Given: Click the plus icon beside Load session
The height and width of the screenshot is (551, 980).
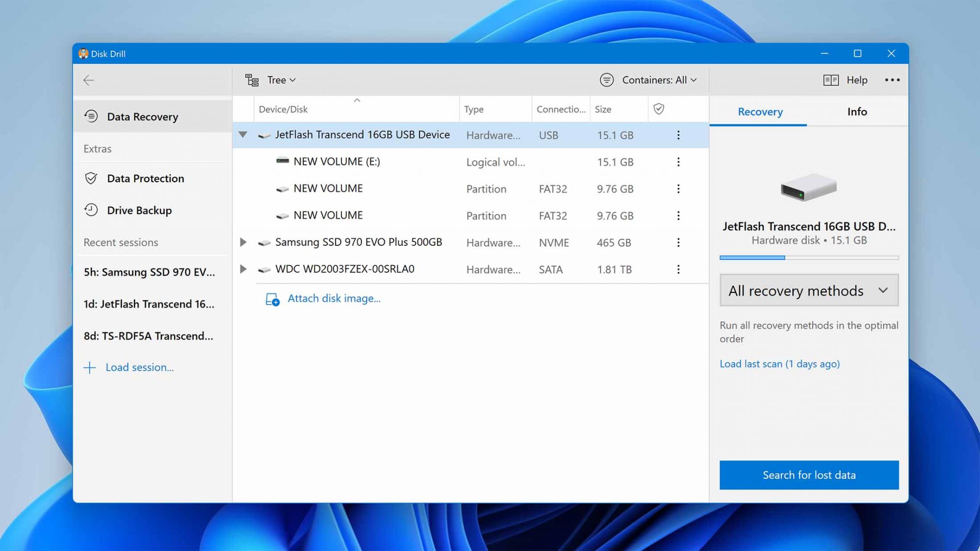Looking at the screenshot, I should (x=89, y=367).
